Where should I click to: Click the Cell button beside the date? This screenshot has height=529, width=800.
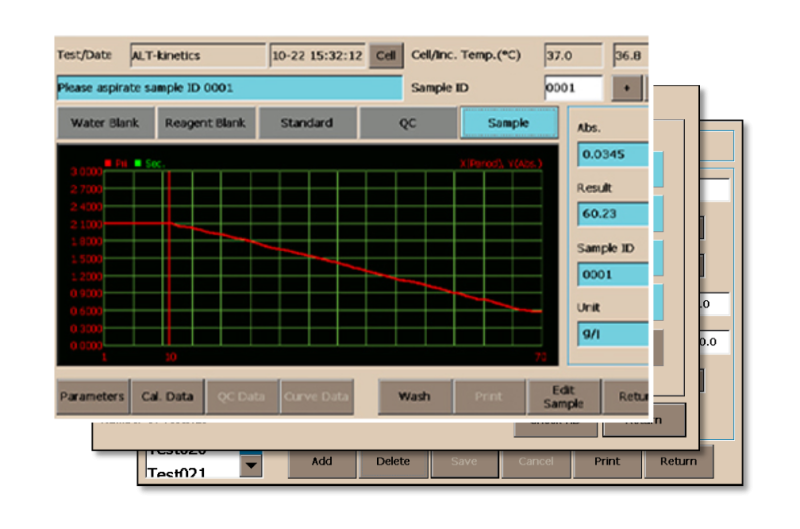[x=385, y=56]
